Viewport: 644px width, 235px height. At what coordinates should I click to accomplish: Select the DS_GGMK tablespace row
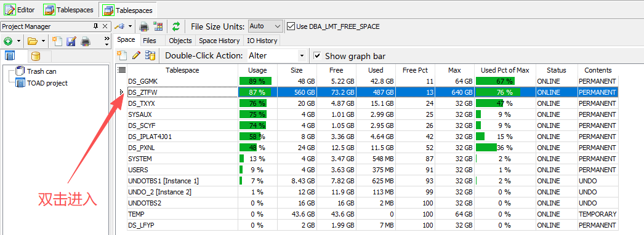tap(372, 81)
